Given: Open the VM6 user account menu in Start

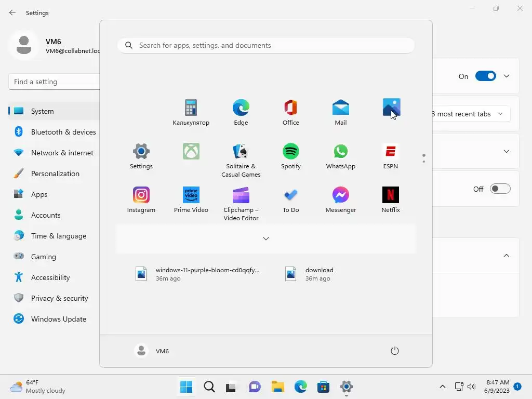Looking at the screenshot, I should click(x=152, y=351).
